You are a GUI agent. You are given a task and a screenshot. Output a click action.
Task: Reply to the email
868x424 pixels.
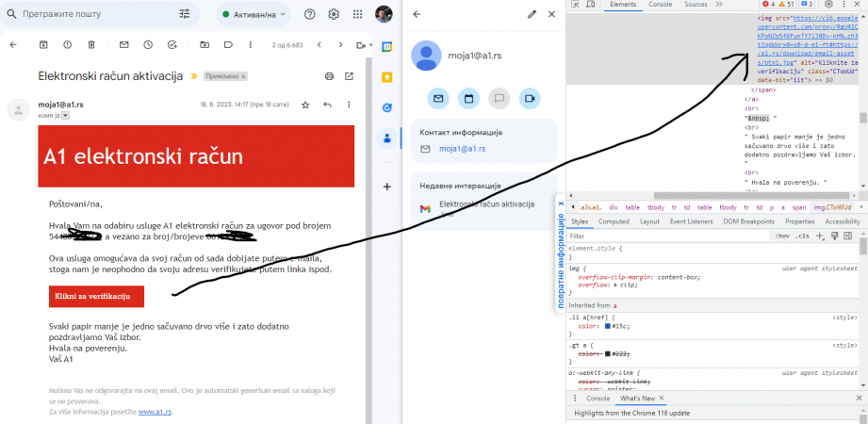[327, 105]
